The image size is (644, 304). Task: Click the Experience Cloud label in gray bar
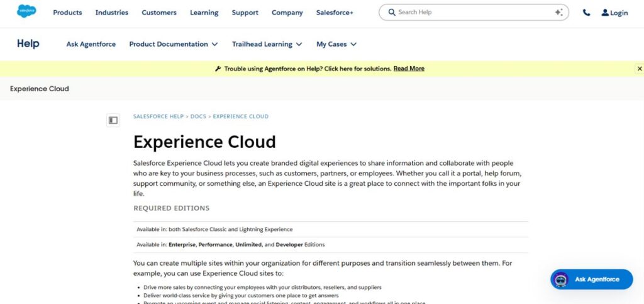pyautogui.click(x=40, y=89)
